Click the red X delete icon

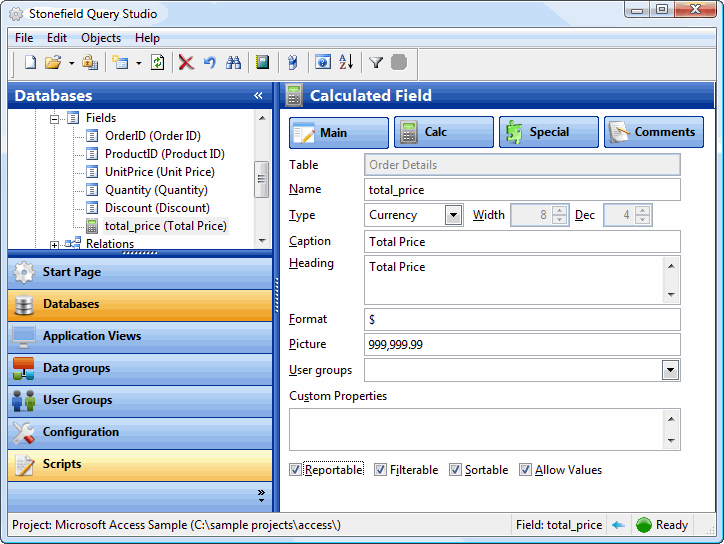(186, 63)
